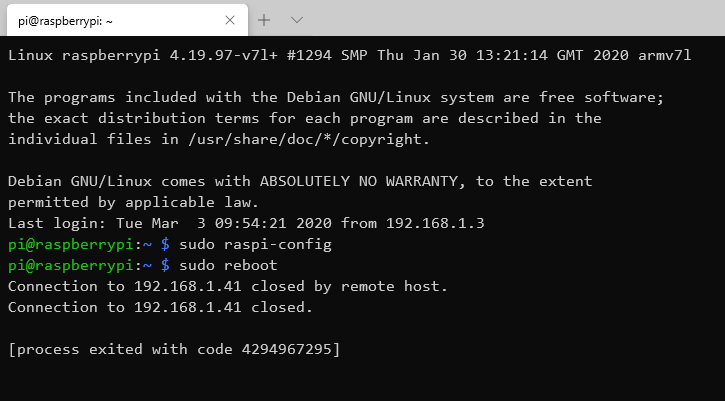
Task: Click the second green pi@raspberrypi prompt
Action: click(x=71, y=265)
